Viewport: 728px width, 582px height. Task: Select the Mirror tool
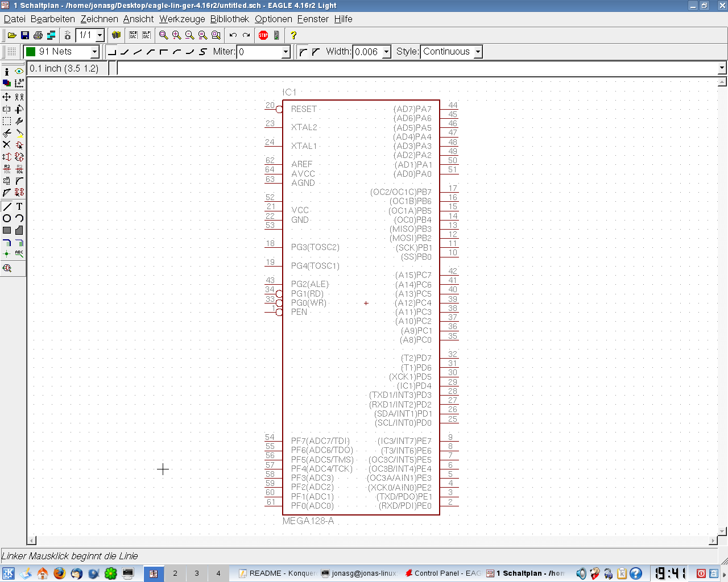tap(7, 109)
